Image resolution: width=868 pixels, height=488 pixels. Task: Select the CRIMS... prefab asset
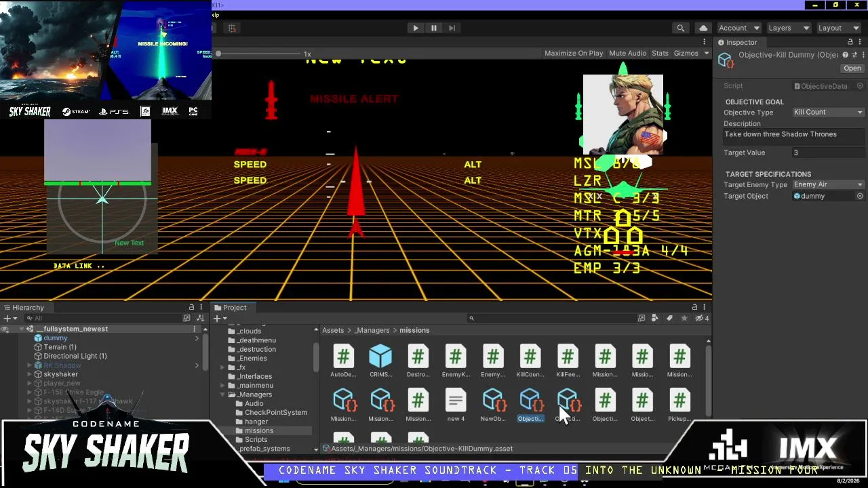click(x=380, y=362)
